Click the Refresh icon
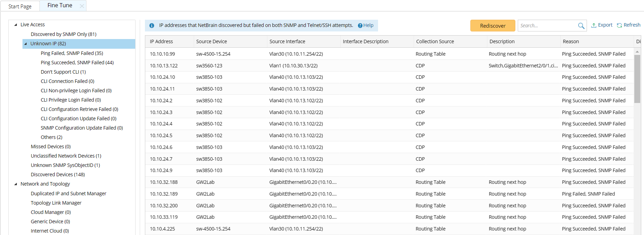The image size is (644, 235). [x=619, y=25]
